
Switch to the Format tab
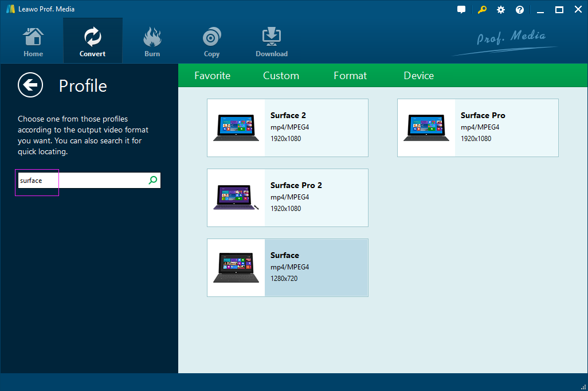click(350, 76)
